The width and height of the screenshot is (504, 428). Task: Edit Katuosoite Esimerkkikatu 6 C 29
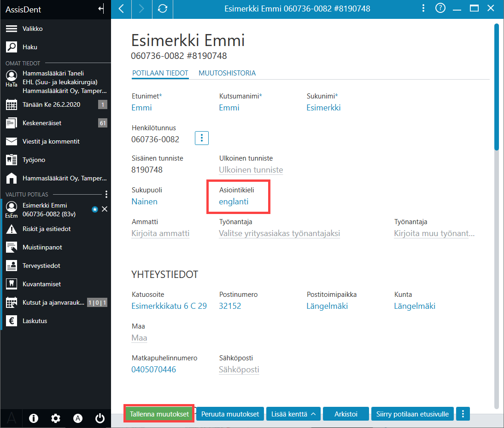click(169, 306)
